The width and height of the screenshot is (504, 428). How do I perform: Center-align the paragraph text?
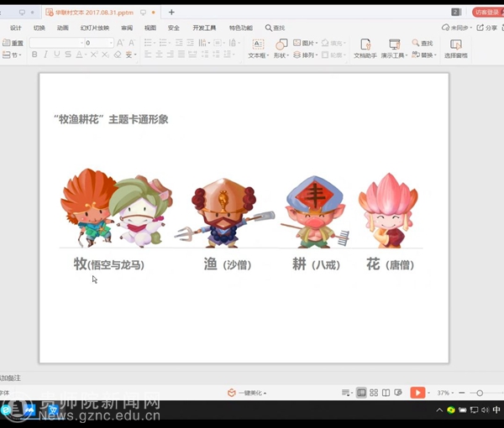tap(159, 55)
